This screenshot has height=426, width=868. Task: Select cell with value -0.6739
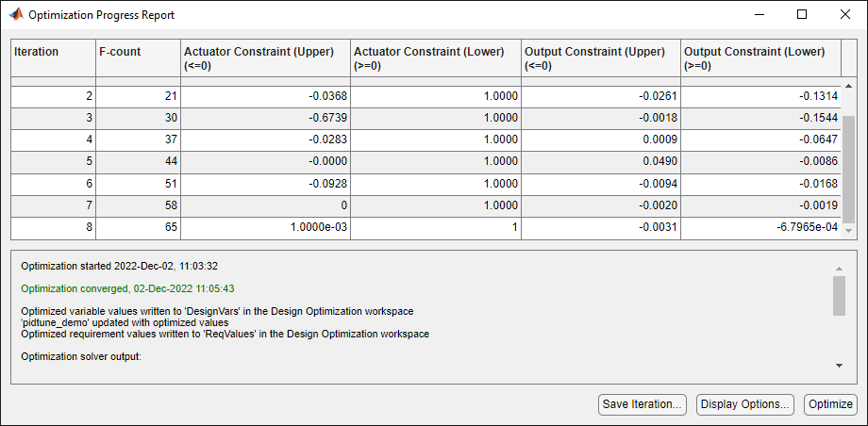click(x=266, y=119)
